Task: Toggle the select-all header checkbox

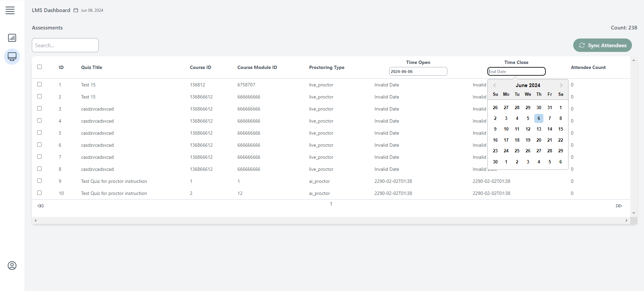Action: point(40,67)
